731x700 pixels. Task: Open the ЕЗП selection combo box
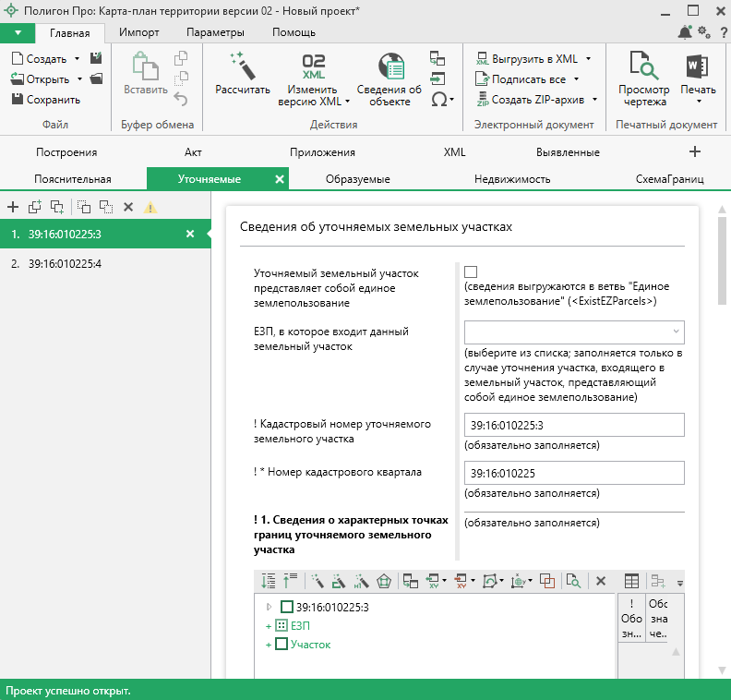pyautogui.click(x=573, y=332)
